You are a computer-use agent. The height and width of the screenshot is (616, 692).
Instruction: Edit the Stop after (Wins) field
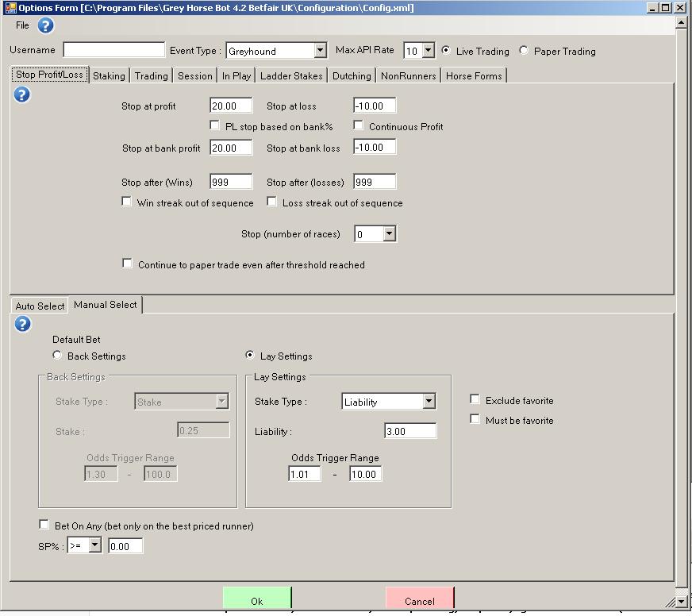[x=231, y=182]
